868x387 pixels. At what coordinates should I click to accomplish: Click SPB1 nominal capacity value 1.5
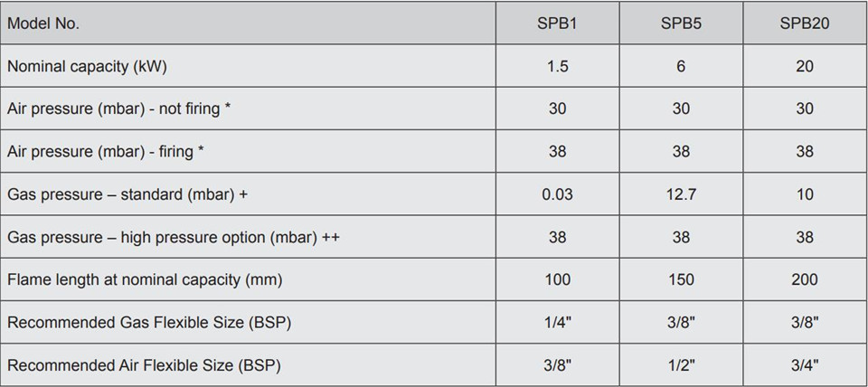pyautogui.click(x=558, y=66)
